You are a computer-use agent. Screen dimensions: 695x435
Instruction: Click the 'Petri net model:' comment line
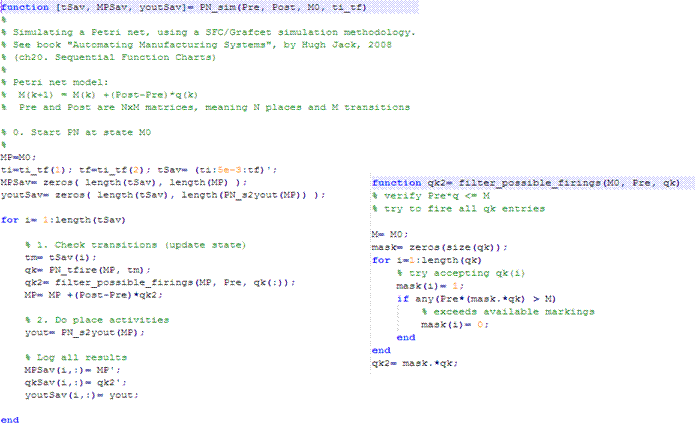pos(55,82)
